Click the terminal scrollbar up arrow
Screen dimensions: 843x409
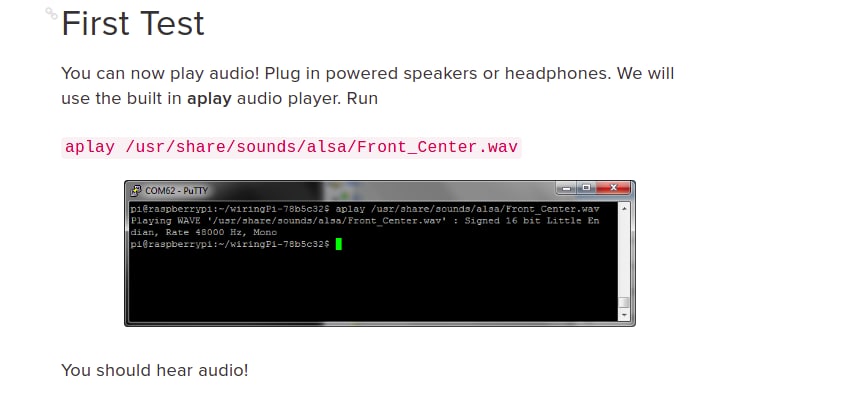pyautogui.click(x=624, y=209)
